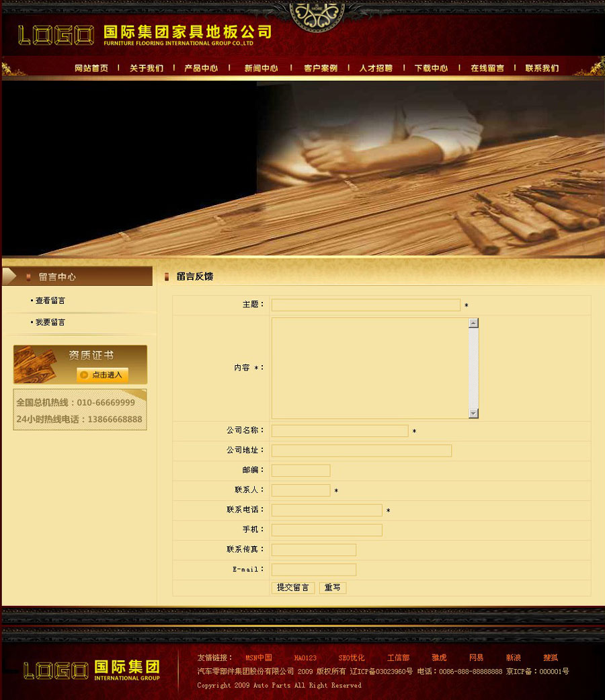Screen dimensions: 605x700
Task: Open the MSN中国 footer link
Action: (259, 658)
